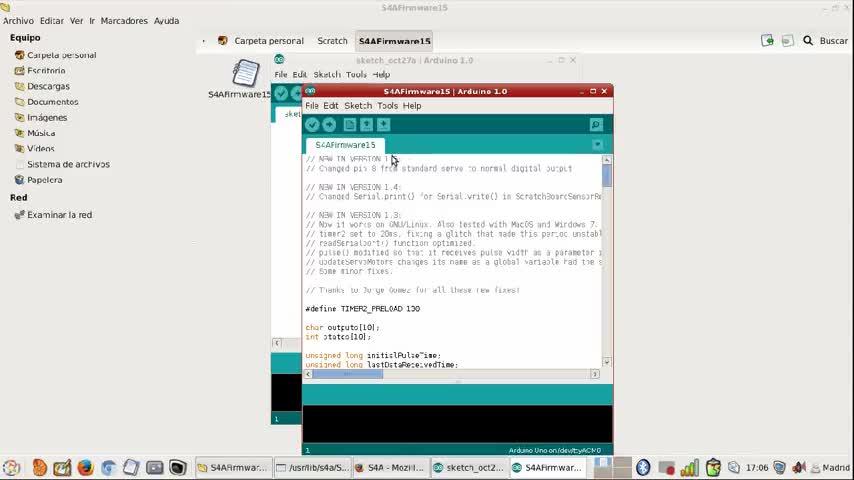854x480 pixels.
Task: Open Sketch menu in S4AFirmware15 Arduino window
Action: click(358, 106)
